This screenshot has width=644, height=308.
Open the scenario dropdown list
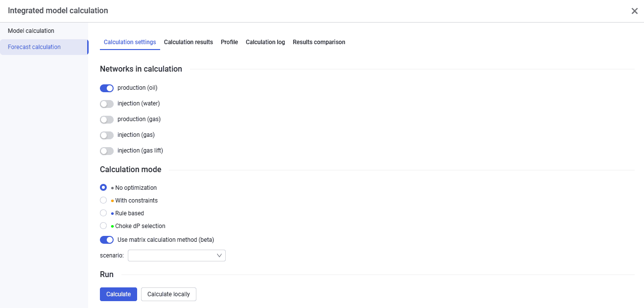click(176, 256)
